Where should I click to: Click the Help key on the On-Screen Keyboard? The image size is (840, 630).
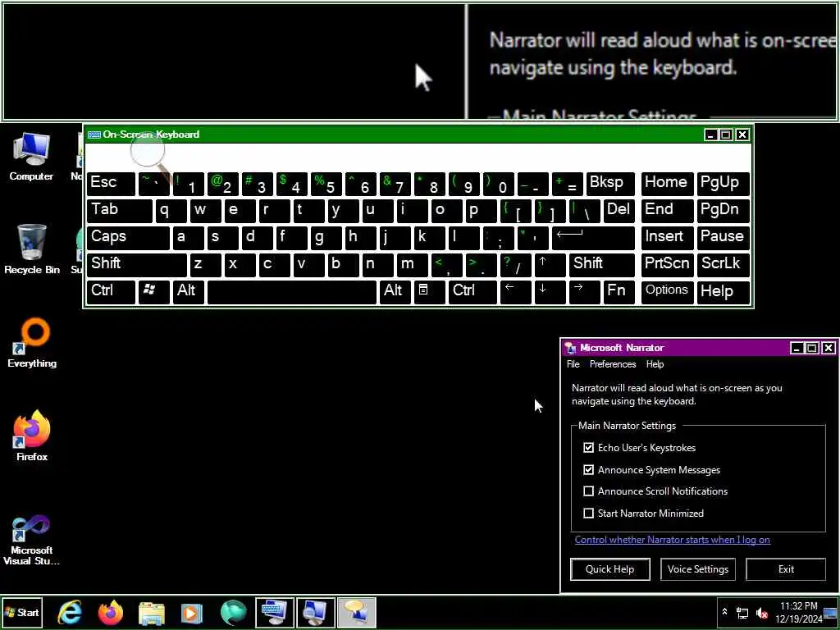click(723, 292)
